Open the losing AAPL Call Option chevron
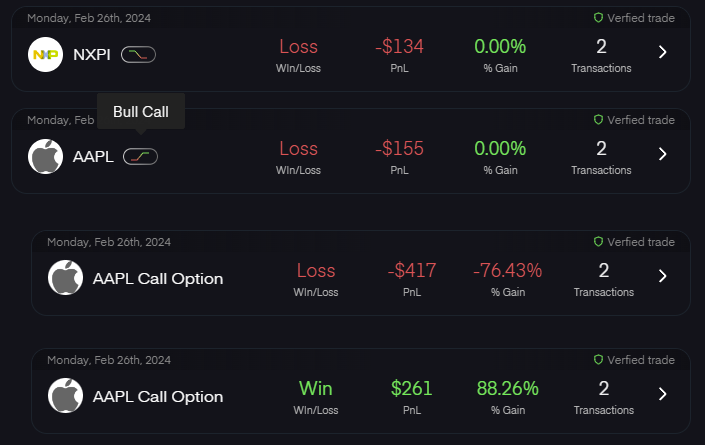 [662, 276]
